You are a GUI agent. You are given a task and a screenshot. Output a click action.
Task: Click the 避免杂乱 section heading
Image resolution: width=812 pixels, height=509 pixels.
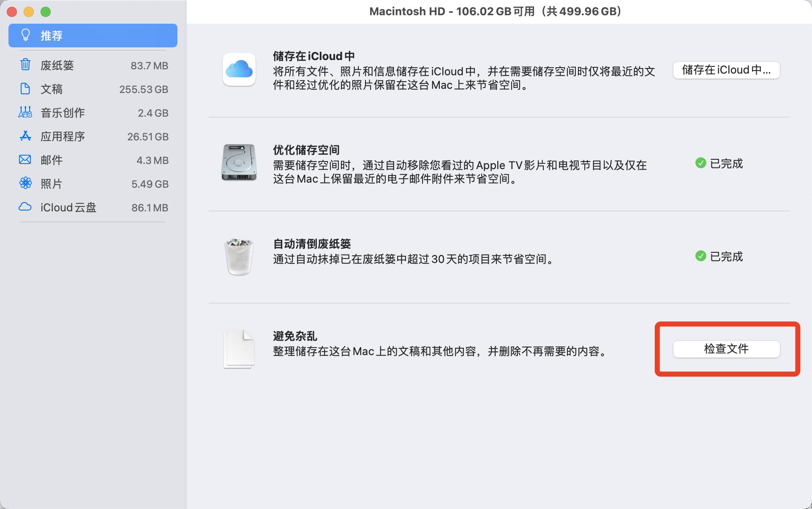pos(294,336)
